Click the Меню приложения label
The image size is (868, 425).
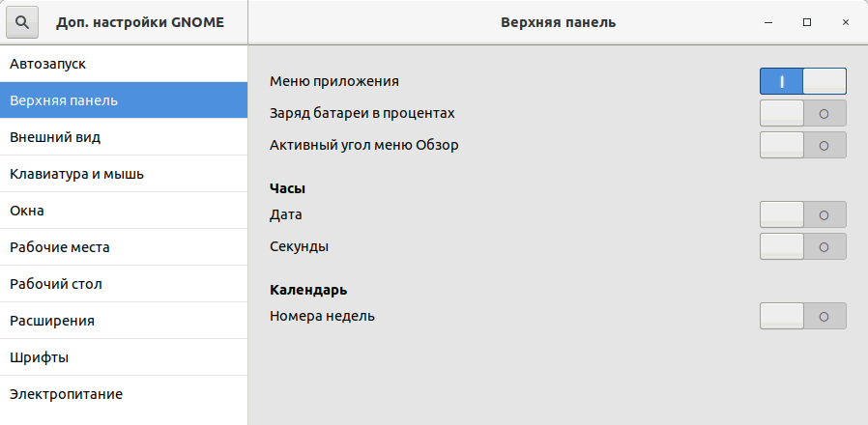click(333, 81)
